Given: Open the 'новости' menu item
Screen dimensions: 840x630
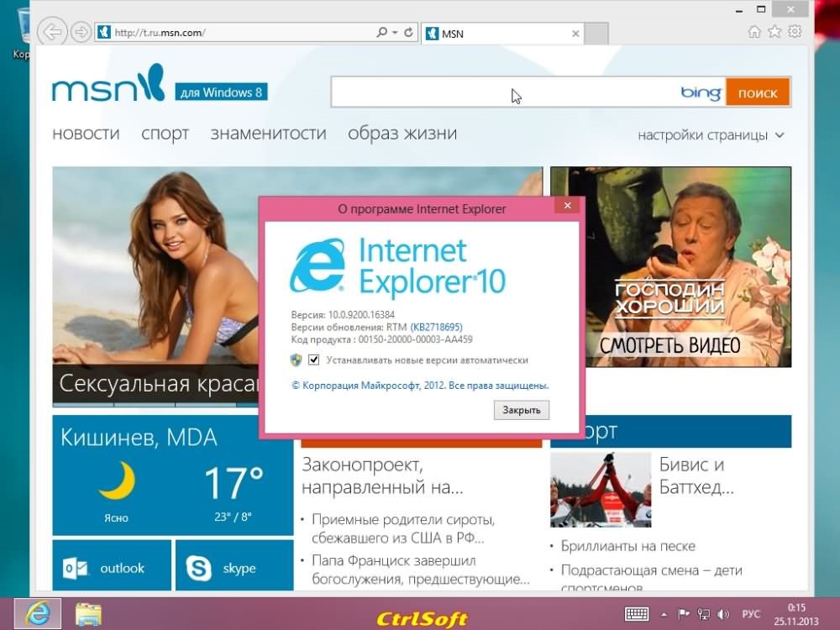Looking at the screenshot, I should pyautogui.click(x=86, y=134).
